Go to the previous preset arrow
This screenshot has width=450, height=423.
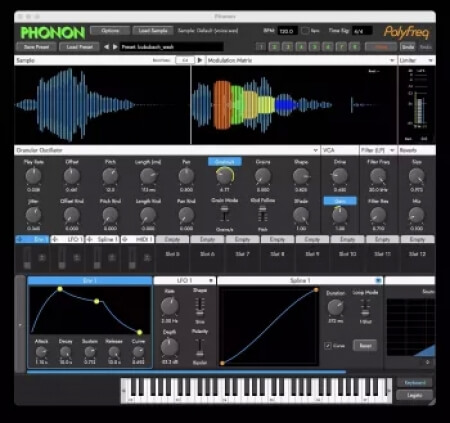[x=106, y=47]
